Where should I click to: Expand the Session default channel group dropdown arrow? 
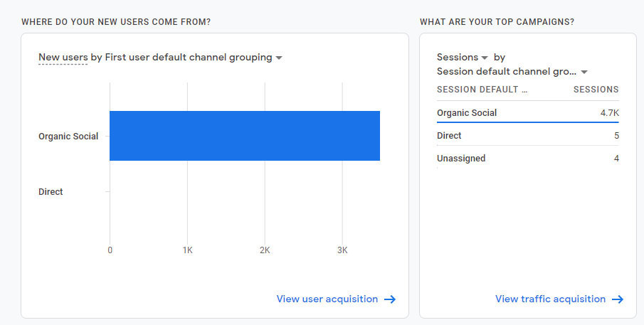[584, 72]
